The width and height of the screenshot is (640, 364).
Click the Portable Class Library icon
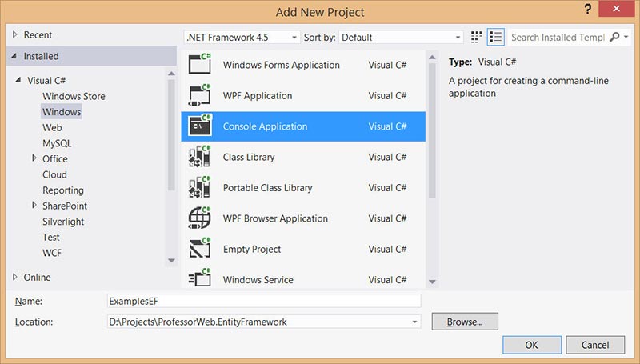coord(199,188)
